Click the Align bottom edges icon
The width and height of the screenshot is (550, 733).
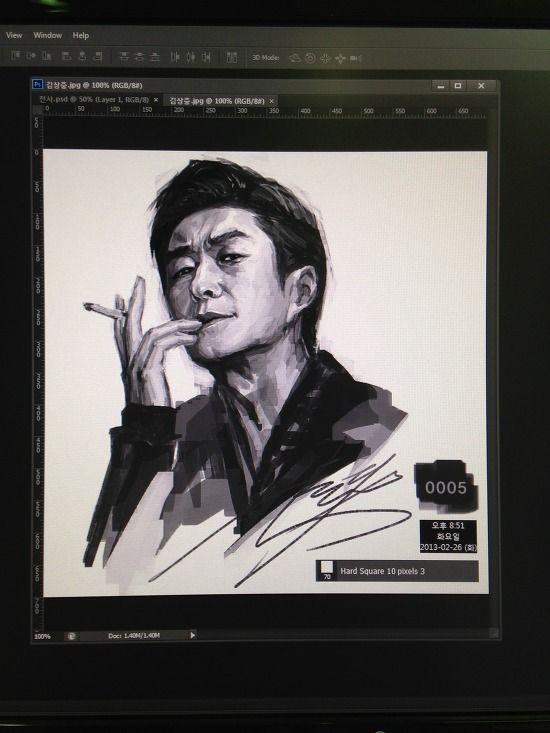pos(46,56)
